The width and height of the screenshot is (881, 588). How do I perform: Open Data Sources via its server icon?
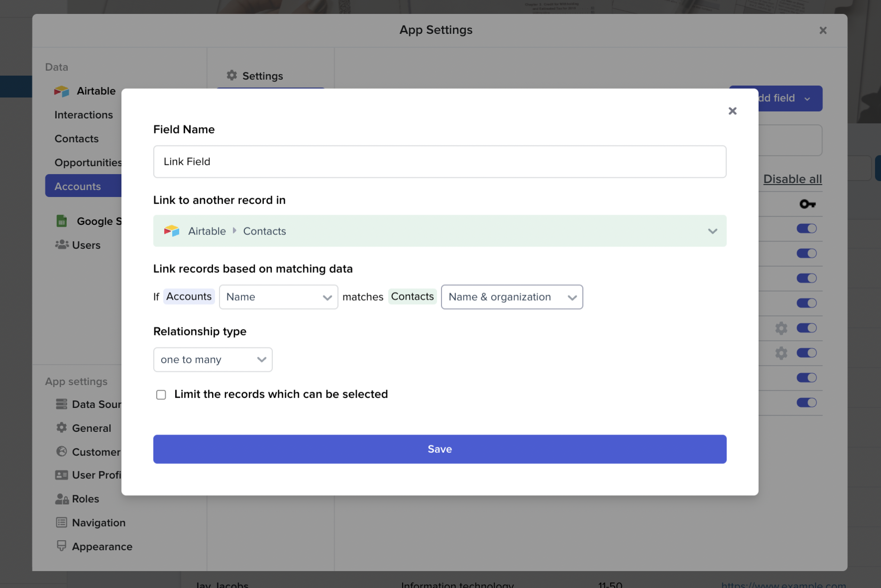pyautogui.click(x=61, y=404)
